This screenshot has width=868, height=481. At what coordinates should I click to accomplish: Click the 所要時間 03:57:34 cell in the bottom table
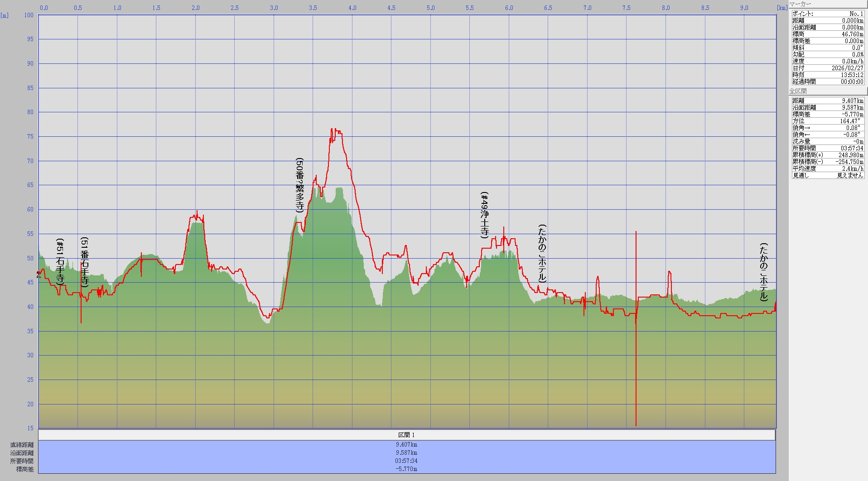[x=406, y=461]
